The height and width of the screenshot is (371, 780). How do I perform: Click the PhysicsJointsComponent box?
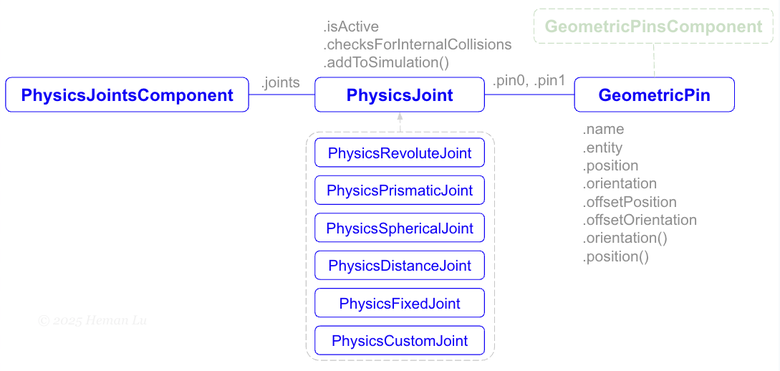127,94
